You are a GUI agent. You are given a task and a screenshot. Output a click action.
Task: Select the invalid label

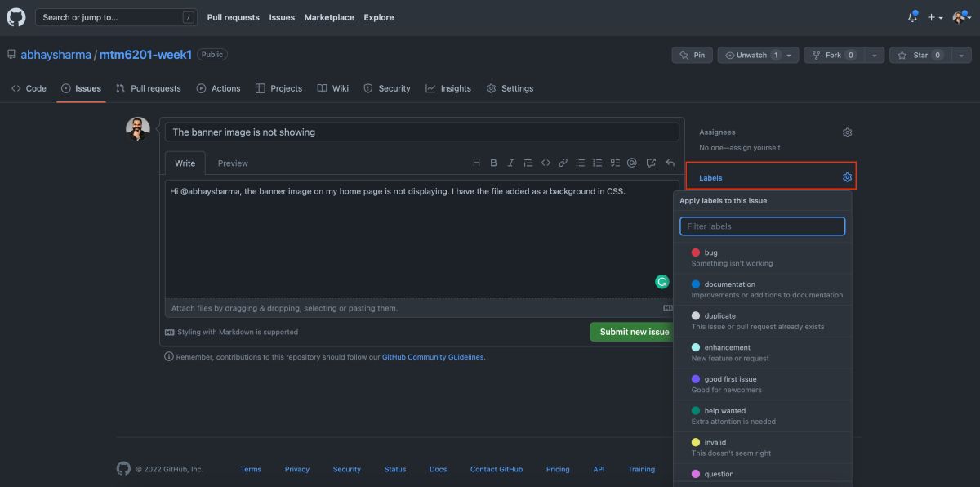point(763,448)
